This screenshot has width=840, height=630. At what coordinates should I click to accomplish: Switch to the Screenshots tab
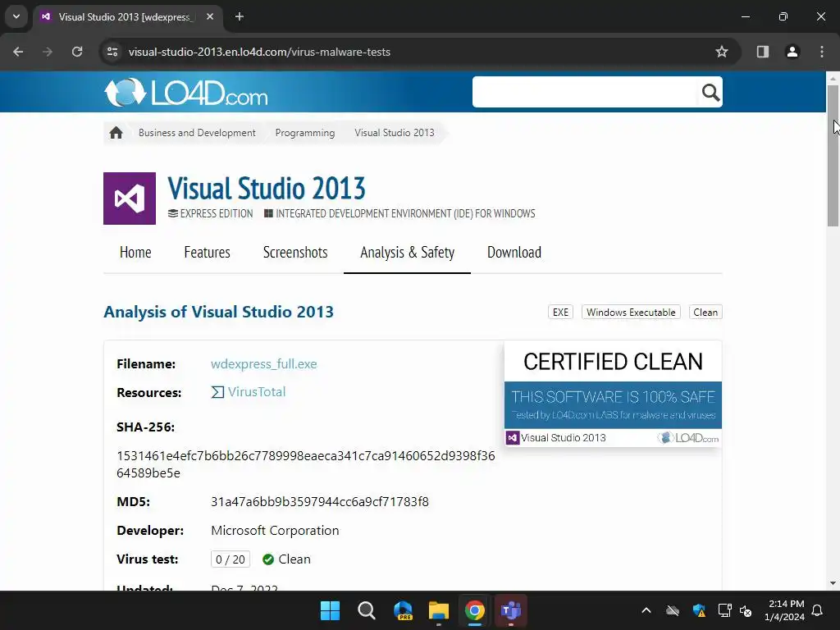(x=295, y=253)
